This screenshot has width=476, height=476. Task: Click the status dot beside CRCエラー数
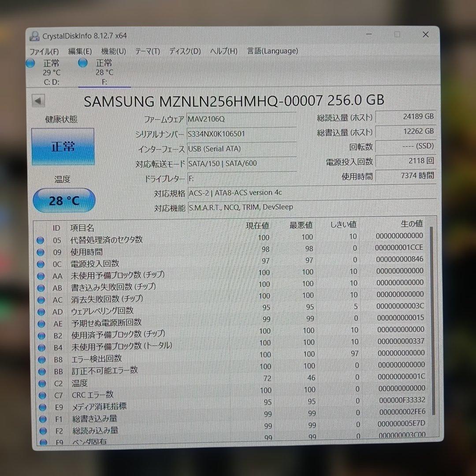(x=41, y=395)
